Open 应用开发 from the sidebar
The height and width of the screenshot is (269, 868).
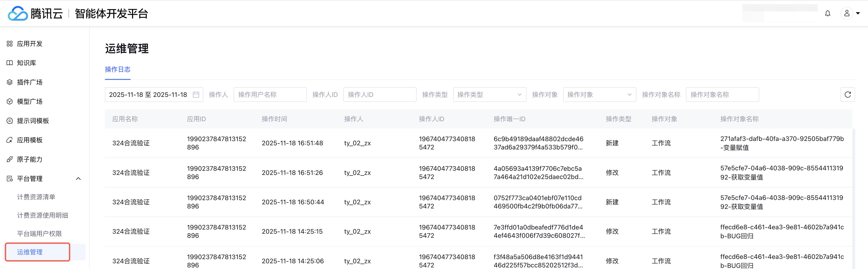pyautogui.click(x=30, y=44)
